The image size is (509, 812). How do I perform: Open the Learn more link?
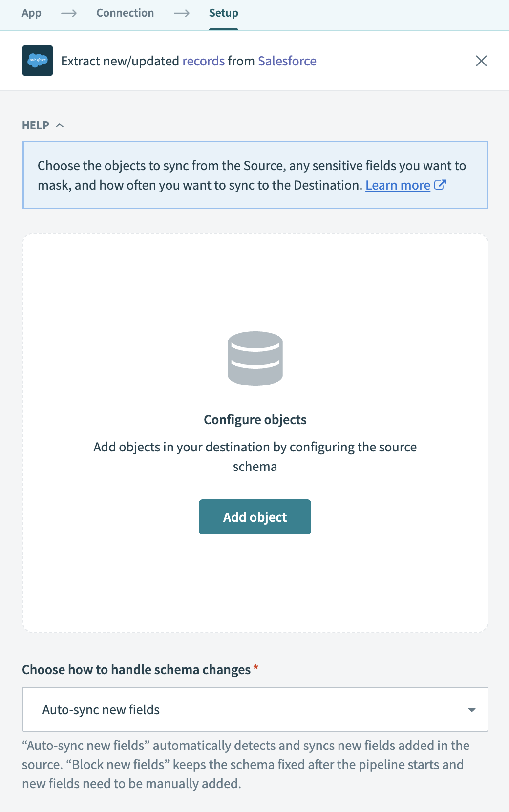point(398,185)
